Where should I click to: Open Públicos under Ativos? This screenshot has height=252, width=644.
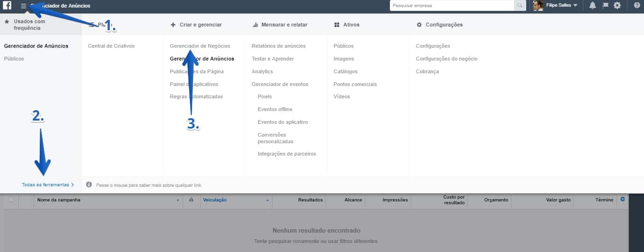(x=344, y=46)
